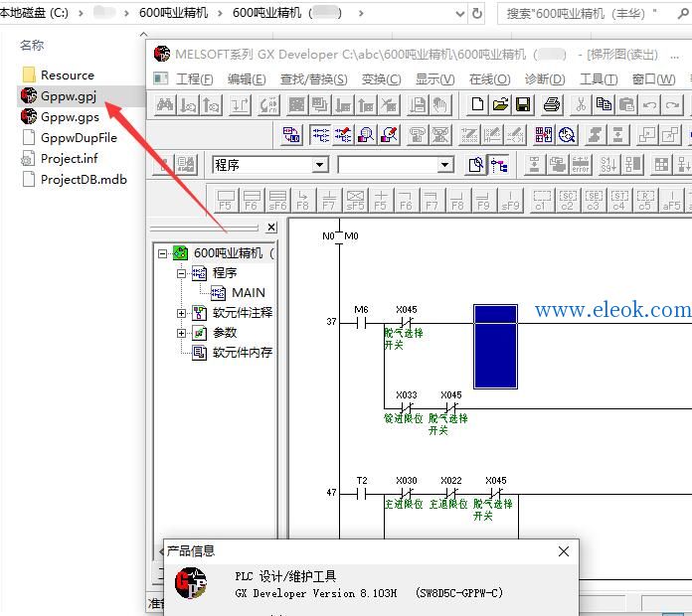Viewport: 692px width, 616px height.
Task: Close the 产品信息 dialog
Action: [x=564, y=551]
